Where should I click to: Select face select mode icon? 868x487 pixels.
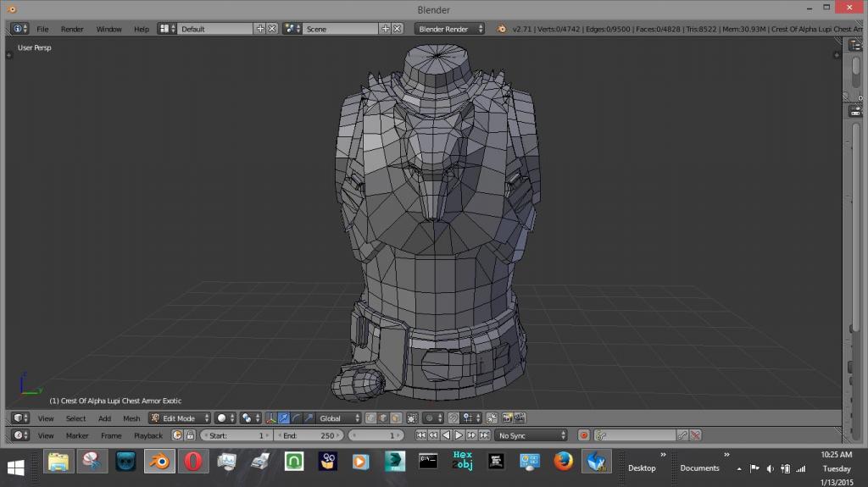394,418
